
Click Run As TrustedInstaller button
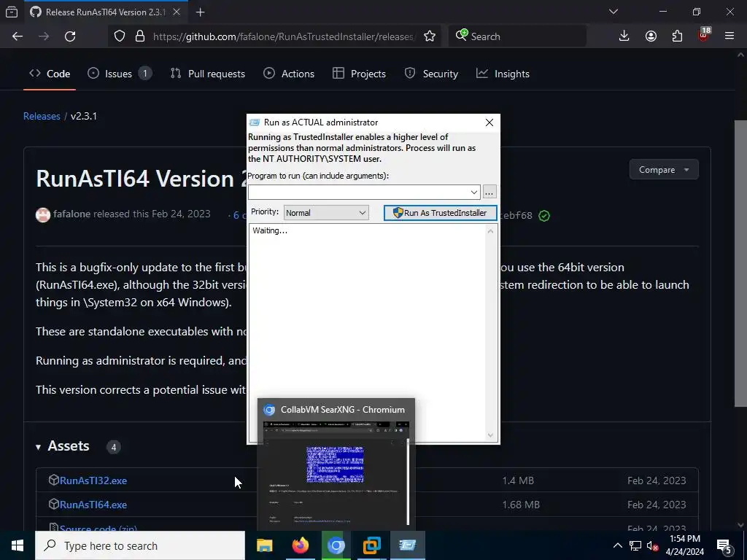pos(440,213)
